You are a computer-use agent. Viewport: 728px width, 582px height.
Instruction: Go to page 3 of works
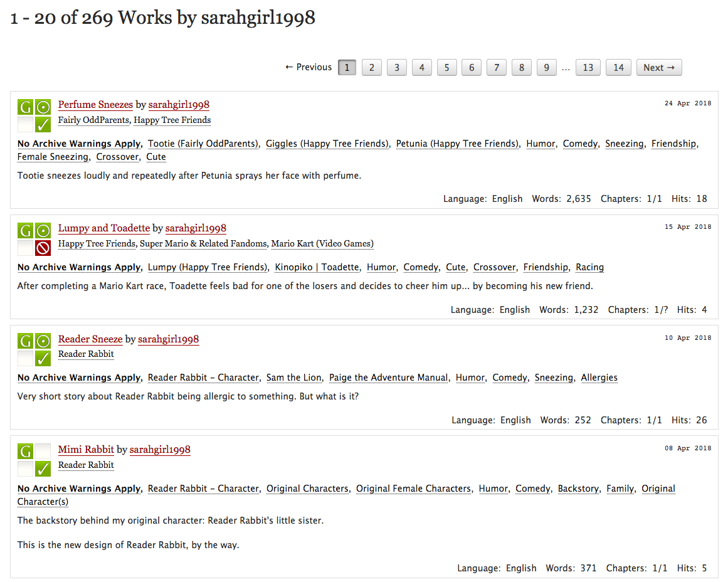396,67
